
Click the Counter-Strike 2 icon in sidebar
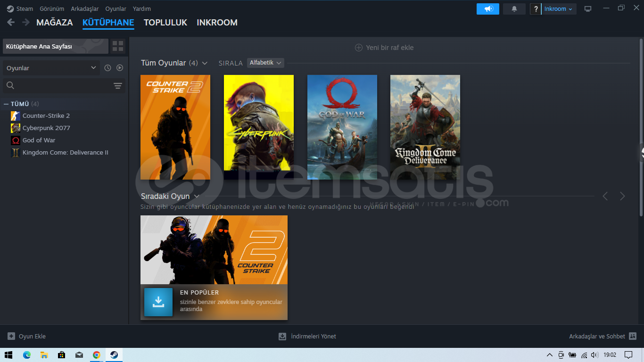click(16, 116)
